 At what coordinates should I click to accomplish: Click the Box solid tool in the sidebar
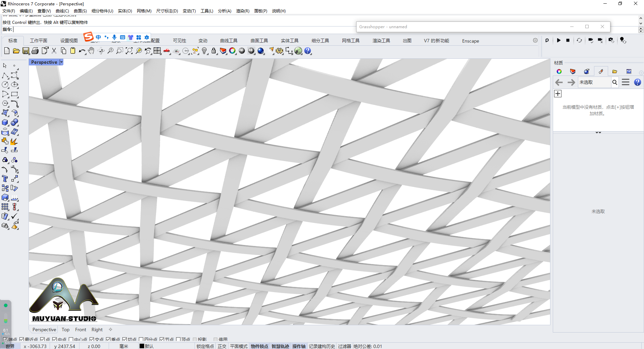pyautogui.click(x=5, y=122)
